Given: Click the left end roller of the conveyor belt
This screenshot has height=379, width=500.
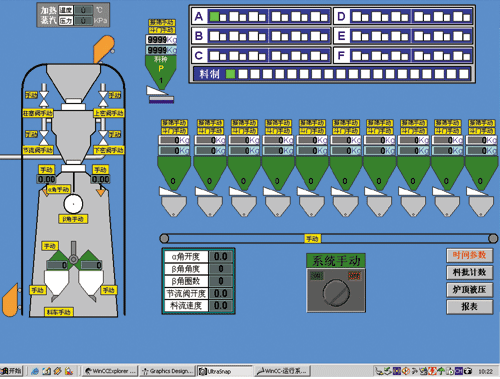Looking at the screenshot, I should (164, 238).
